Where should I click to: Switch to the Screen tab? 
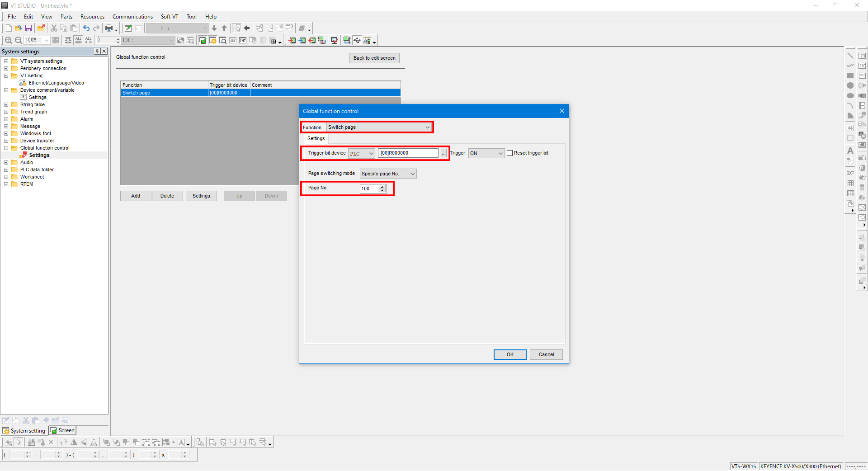click(63, 431)
